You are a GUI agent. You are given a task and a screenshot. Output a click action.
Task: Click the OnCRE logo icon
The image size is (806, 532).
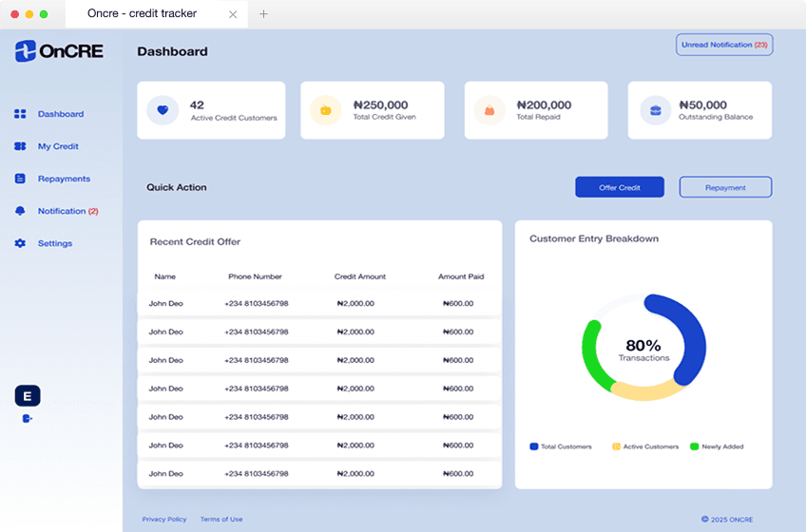coord(25,51)
